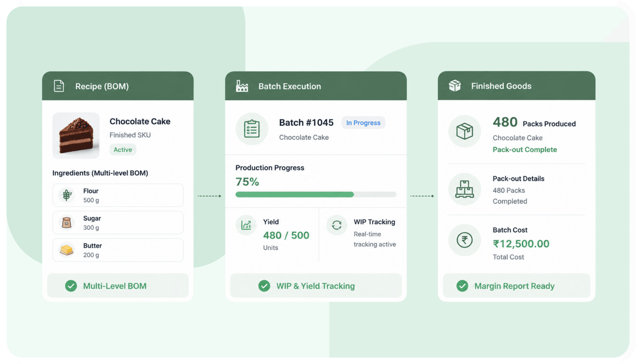Click the Batch Cost rupee icon

(464, 240)
